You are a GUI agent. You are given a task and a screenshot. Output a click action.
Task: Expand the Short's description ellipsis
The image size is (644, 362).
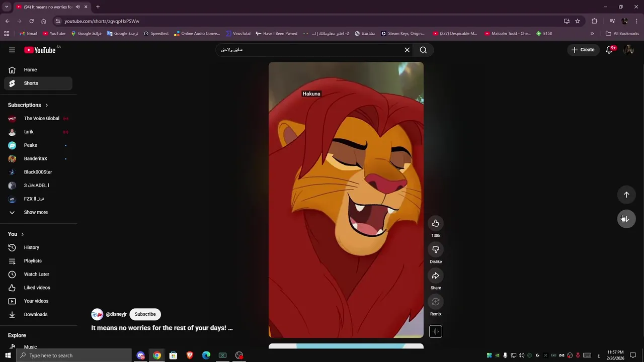(230, 328)
